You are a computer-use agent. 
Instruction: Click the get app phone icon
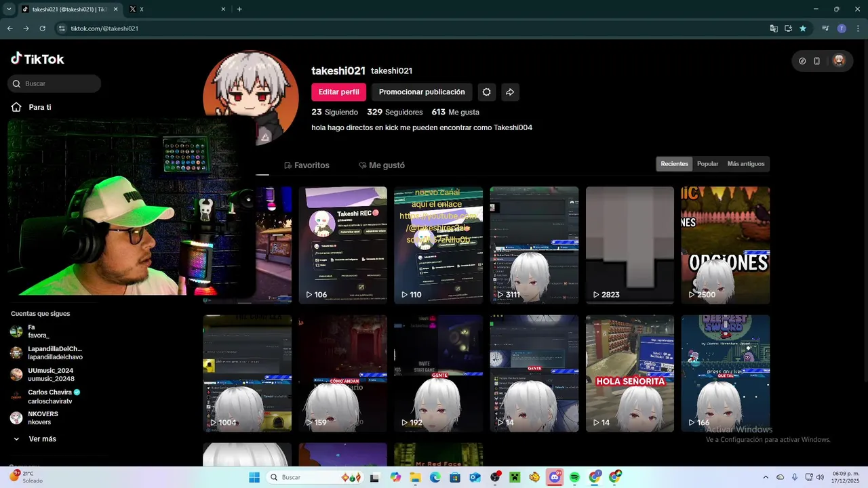click(x=817, y=61)
